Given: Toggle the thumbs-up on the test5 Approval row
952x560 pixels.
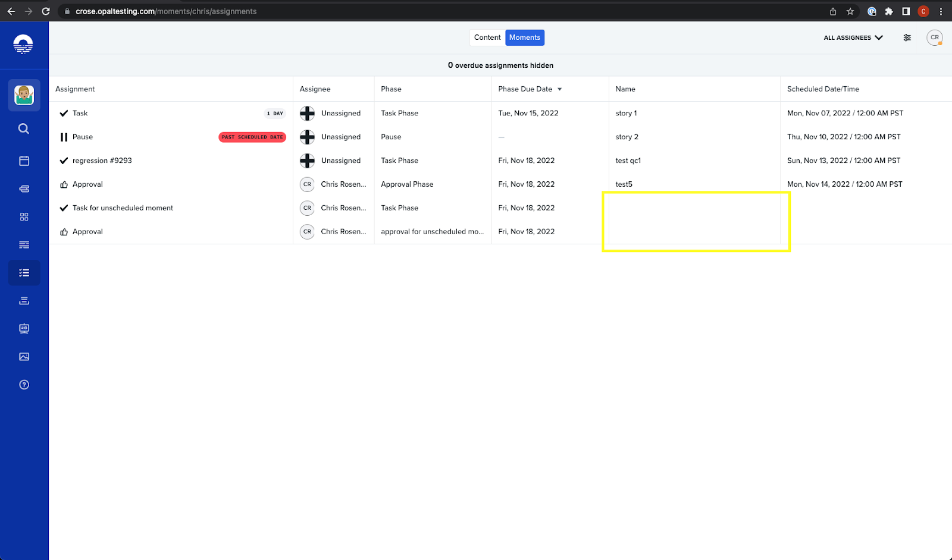Looking at the screenshot, I should [x=64, y=184].
